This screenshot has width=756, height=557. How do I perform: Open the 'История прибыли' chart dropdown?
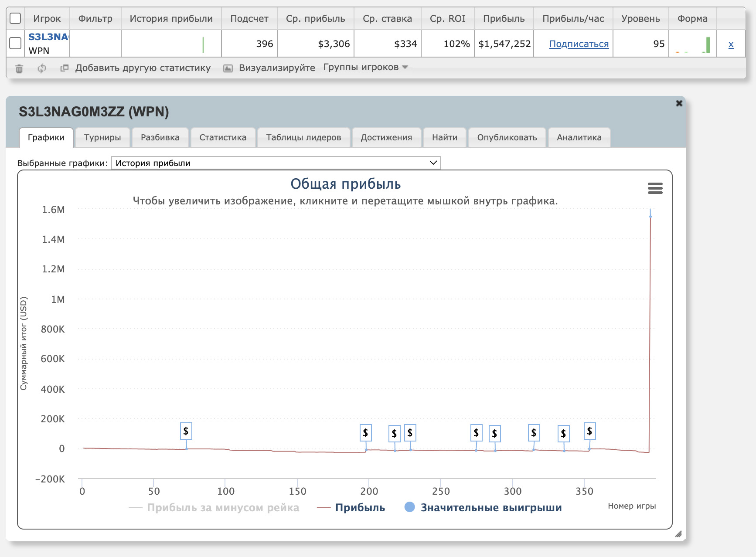pyautogui.click(x=276, y=163)
